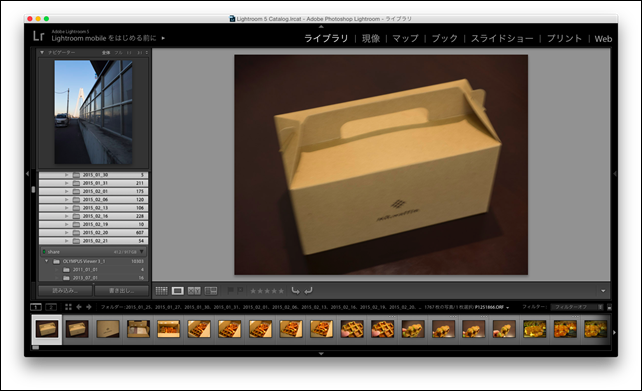The image size is (642, 391).
Task: Hide left panel with edge arrow
Action: click(x=27, y=174)
